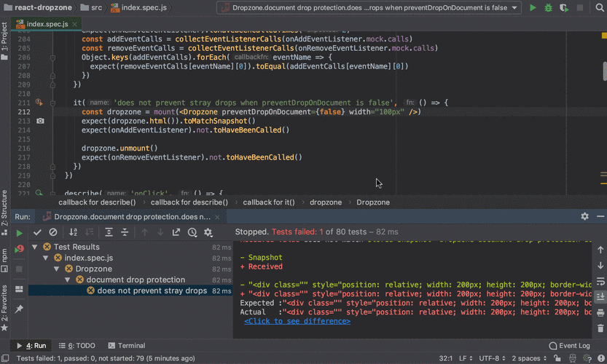Toggle show passed tests checkmark

click(x=37, y=232)
